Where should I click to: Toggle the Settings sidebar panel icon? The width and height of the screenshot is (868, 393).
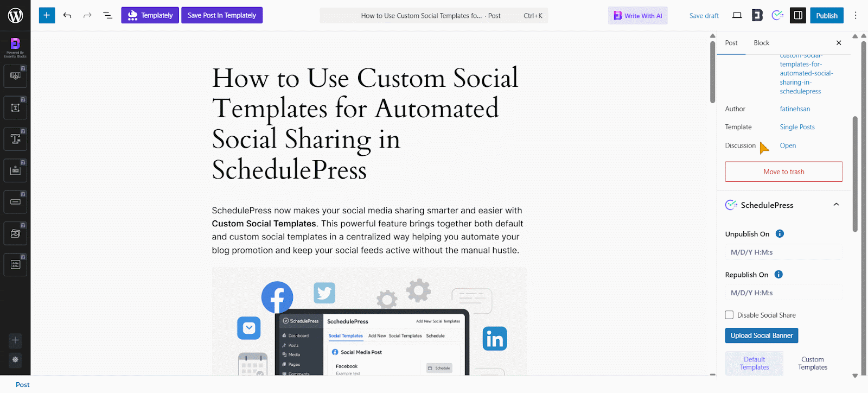(798, 15)
